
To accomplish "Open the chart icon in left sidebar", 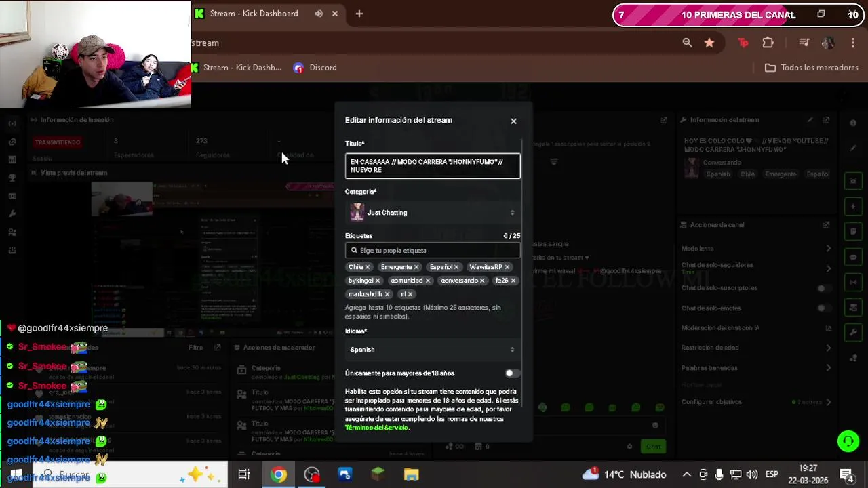I will [12, 160].
